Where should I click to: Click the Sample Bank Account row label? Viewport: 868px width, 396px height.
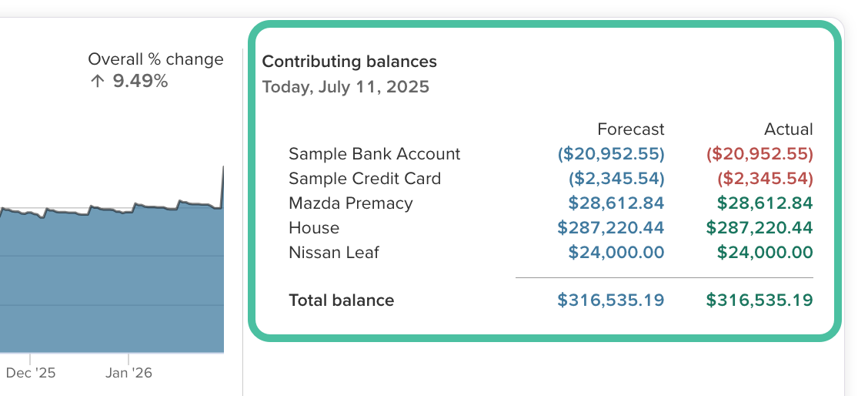374,154
